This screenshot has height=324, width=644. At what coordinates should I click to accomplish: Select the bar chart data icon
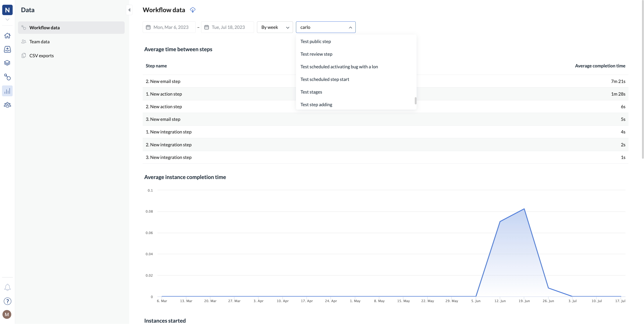(7, 91)
